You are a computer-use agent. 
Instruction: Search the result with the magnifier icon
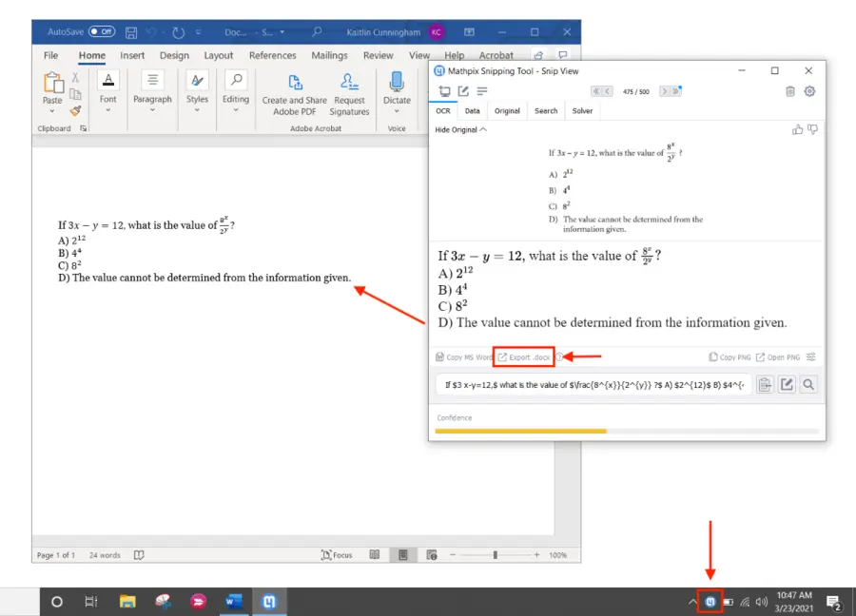click(808, 385)
